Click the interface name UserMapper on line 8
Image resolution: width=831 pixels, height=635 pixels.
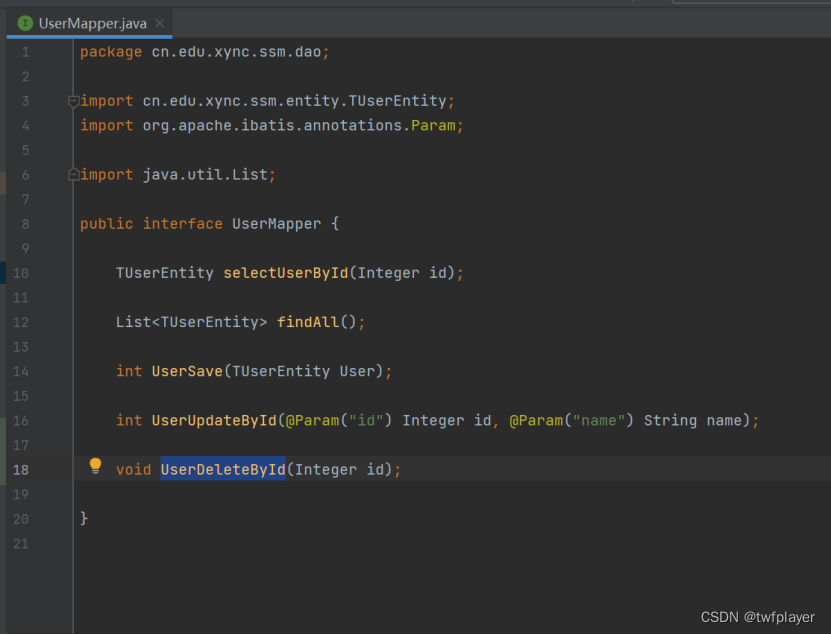coord(277,224)
